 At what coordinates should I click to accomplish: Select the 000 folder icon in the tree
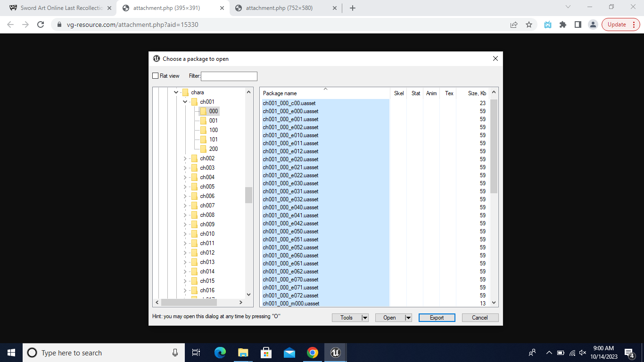(x=203, y=111)
